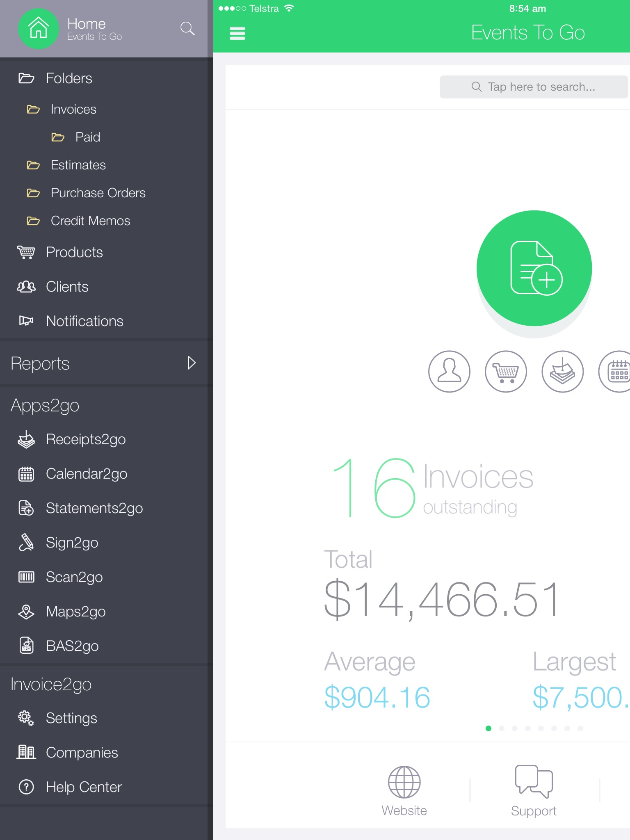Expand the Reports section arrow
Image resolution: width=630 pixels, height=840 pixels.
192,363
